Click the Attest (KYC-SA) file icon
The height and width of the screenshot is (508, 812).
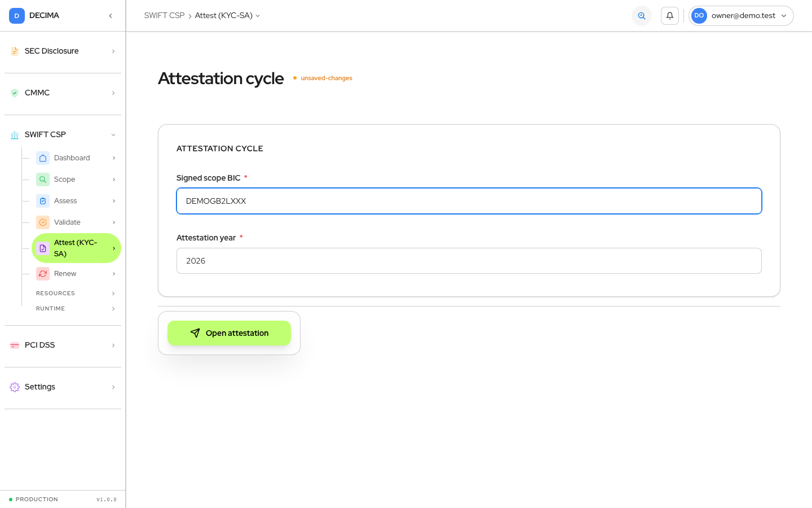coord(43,248)
